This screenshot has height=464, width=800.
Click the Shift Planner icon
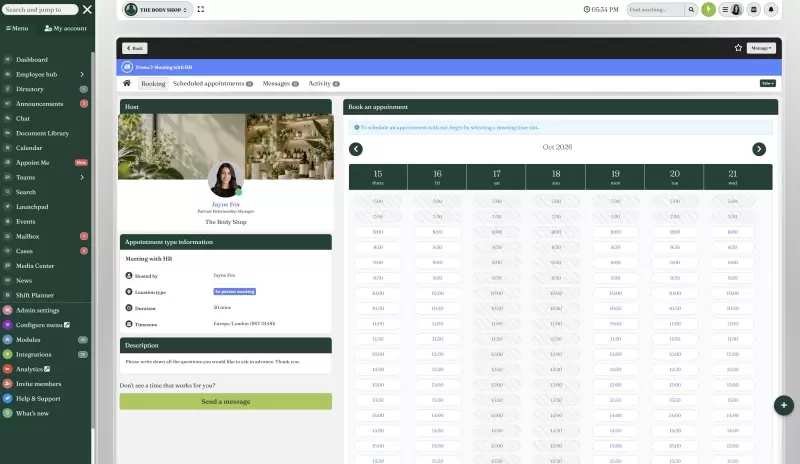coord(8,295)
